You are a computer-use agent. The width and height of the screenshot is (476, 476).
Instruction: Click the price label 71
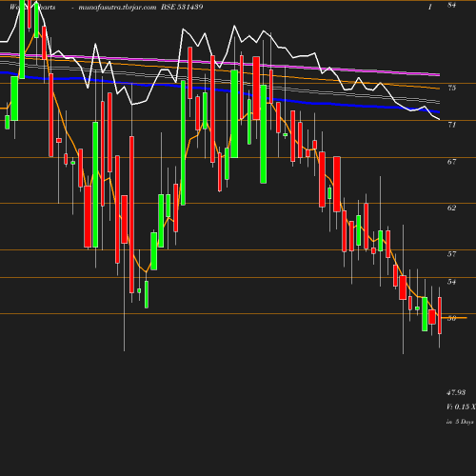click(x=451, y=125)
